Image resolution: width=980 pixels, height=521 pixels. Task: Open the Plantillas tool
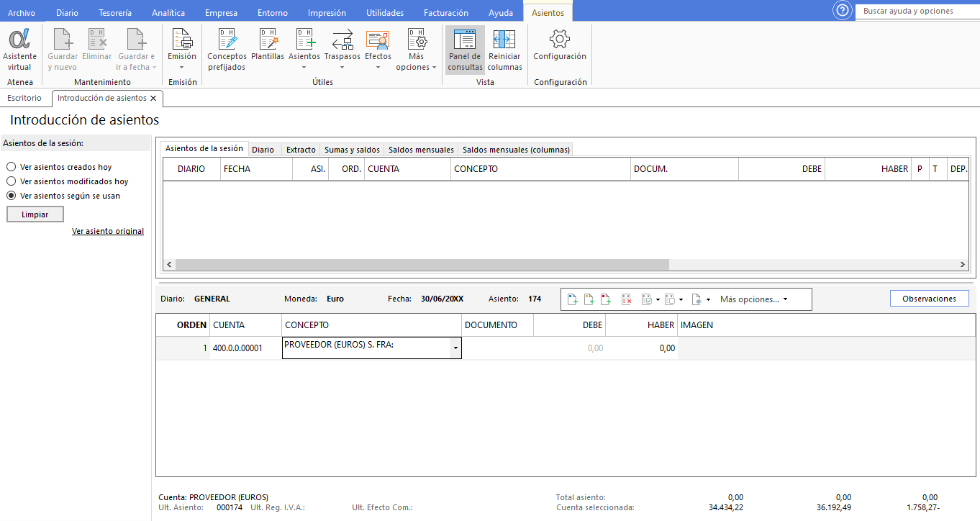point(268,47)
